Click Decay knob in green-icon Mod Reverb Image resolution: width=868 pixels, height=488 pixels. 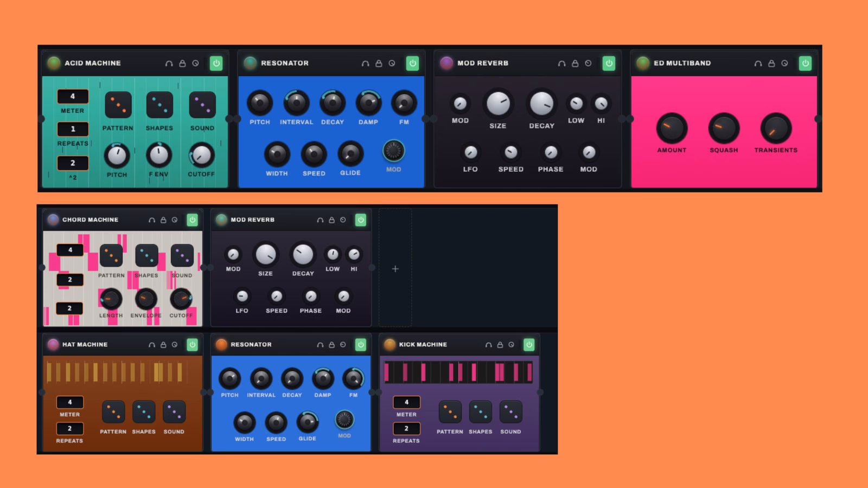tap(303, 254)
